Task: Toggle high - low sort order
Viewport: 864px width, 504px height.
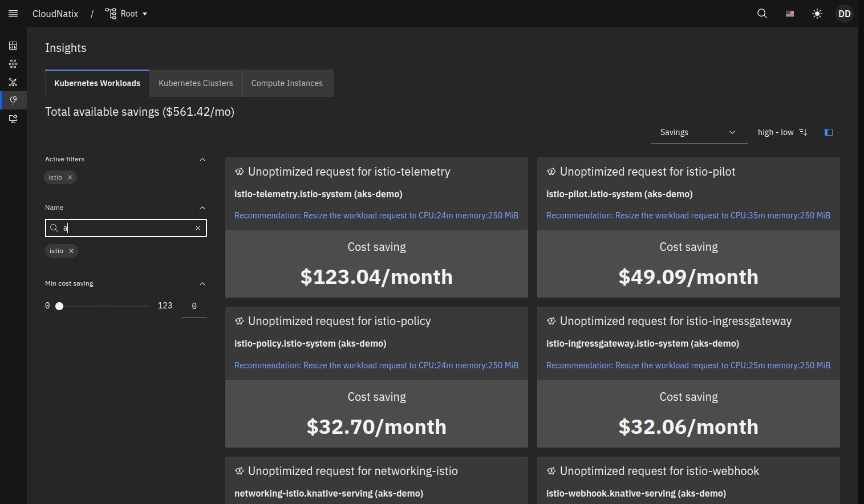Action: tap(782, 132)
